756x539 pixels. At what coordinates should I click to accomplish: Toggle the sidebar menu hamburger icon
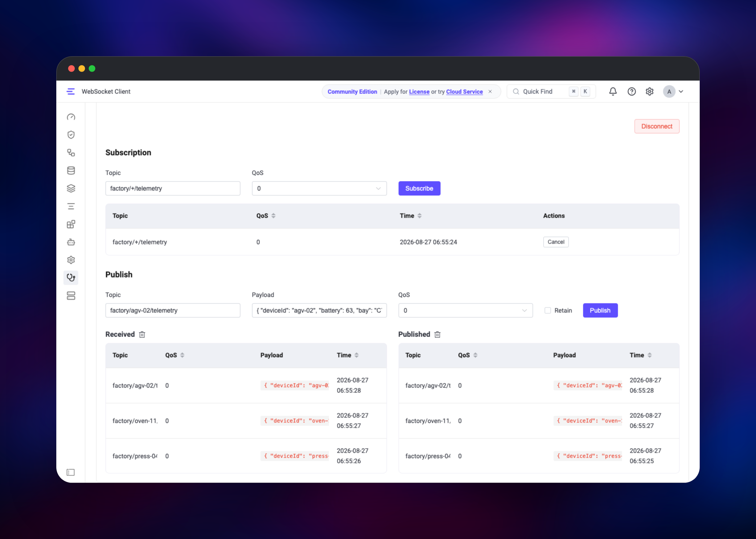[x=71, y=91]
